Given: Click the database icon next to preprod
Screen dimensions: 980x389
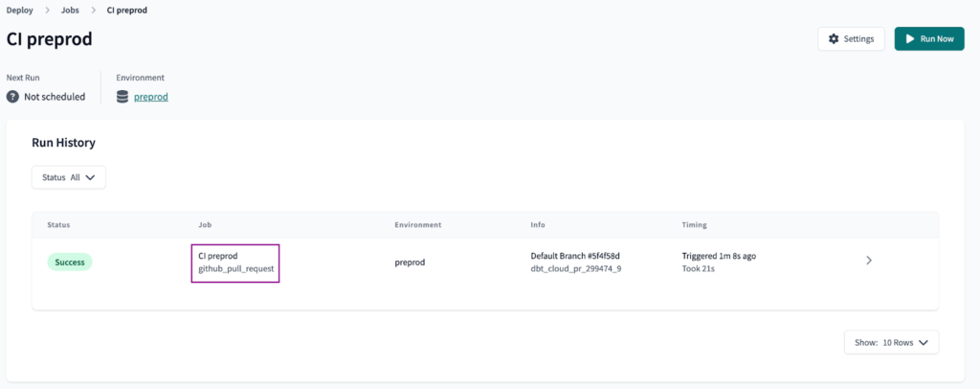Looking at the screenshot, I should pyautogui.click(x=122, y=97).
